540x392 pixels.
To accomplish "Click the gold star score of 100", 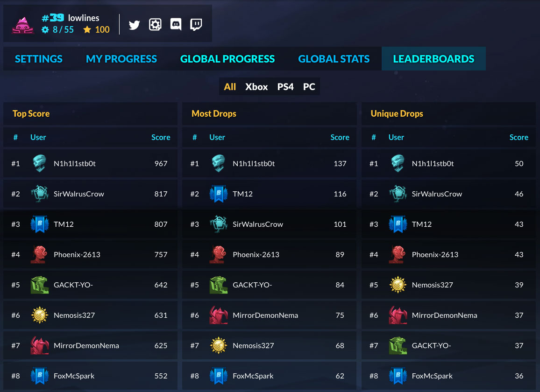I will (97, 30).
